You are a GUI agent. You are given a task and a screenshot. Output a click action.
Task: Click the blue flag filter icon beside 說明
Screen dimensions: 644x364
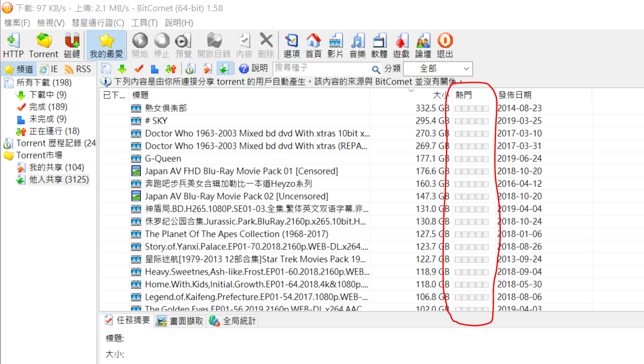click(x=154, y=69)
